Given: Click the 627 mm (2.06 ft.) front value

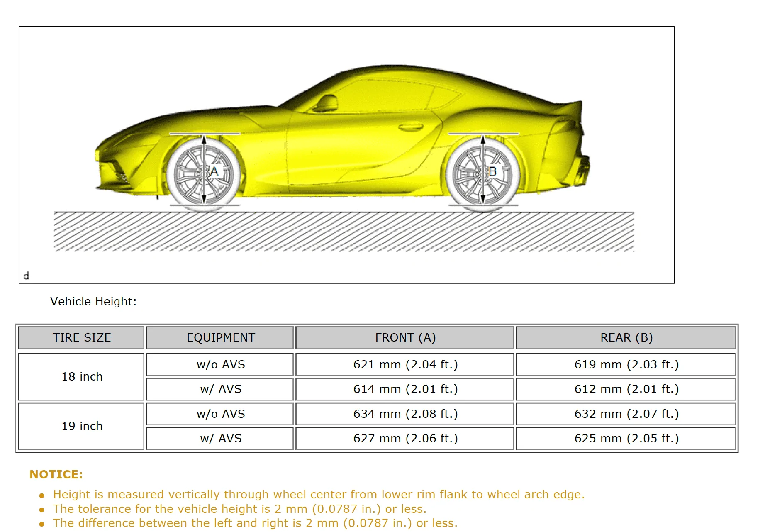Looking at the screenshot, I should coord(405,439).
